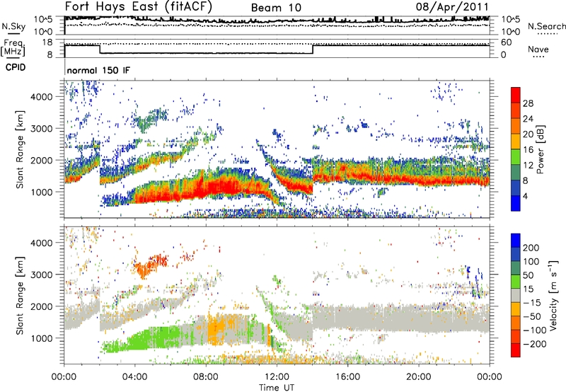Click the 'Freq. [MHz]' axis label
The image size is (566, 392).
[13, 47]
